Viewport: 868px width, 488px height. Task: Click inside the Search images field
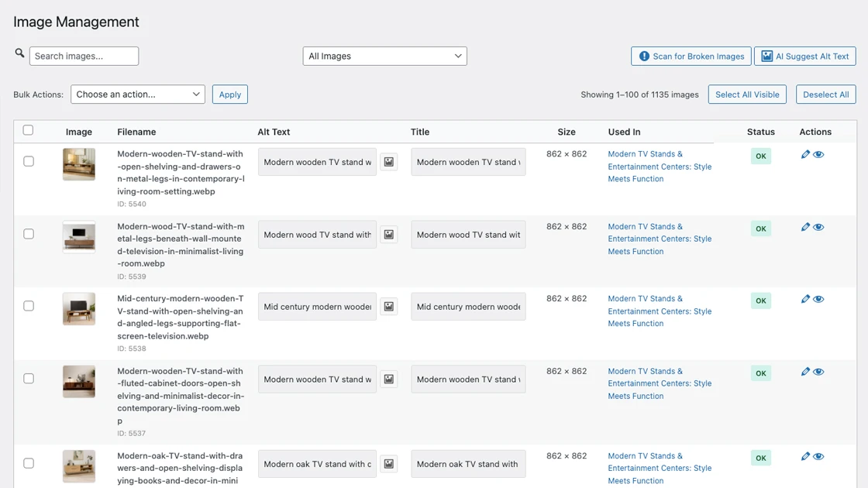pyautogui.click(x=84, y=56)
